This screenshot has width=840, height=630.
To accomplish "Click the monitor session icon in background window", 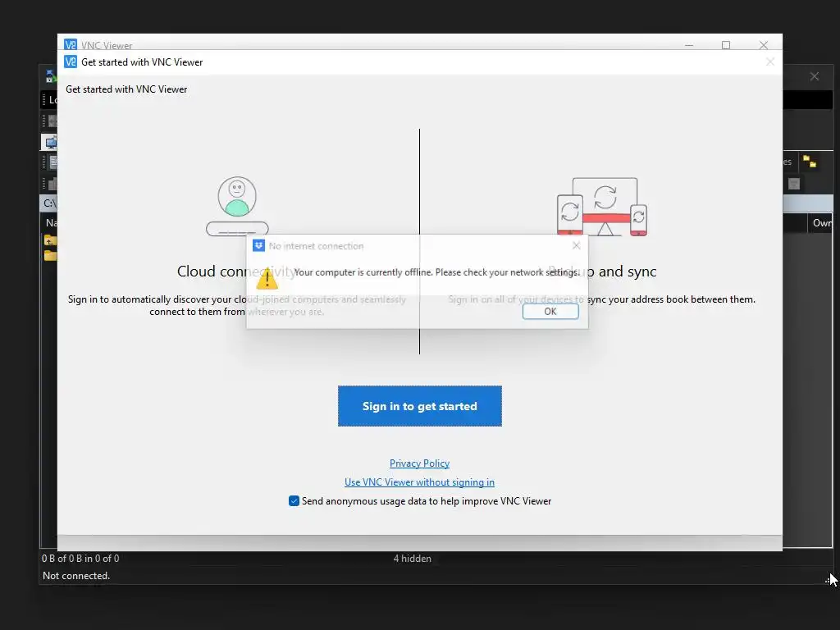I will click(51, 143).
